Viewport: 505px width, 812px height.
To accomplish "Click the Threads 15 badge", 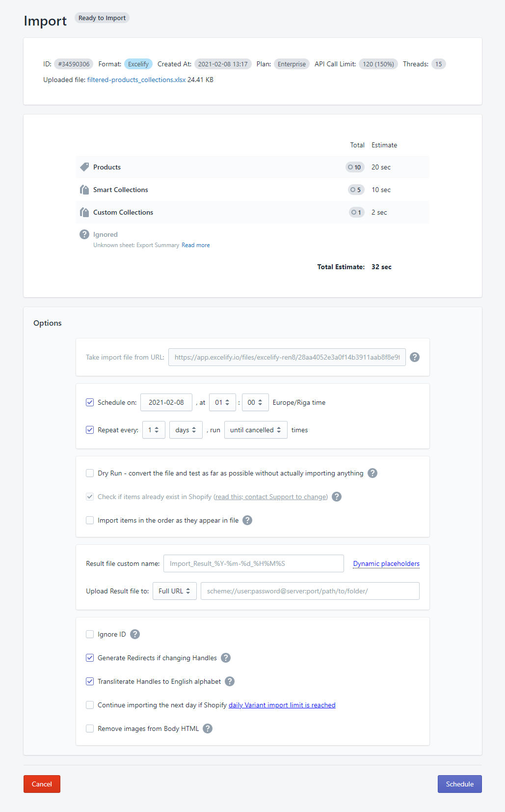I will [x=439, y=64].
